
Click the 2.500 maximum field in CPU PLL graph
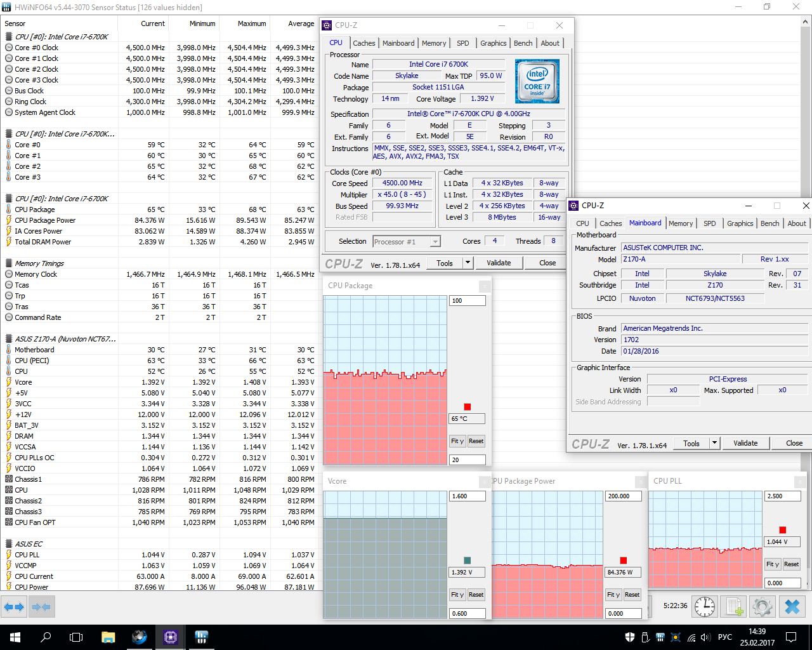(783, 496)
